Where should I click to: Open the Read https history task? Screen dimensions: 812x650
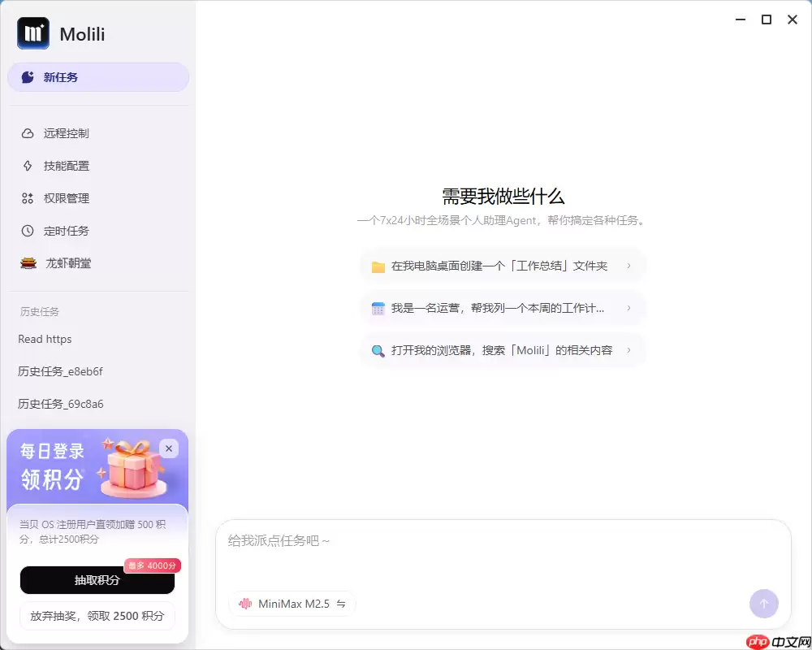(44, 339)
